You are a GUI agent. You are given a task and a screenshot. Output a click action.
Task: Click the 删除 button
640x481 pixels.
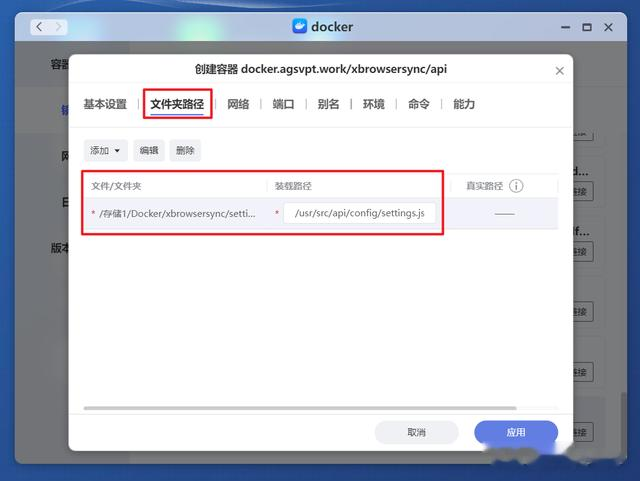coord(185,151)
